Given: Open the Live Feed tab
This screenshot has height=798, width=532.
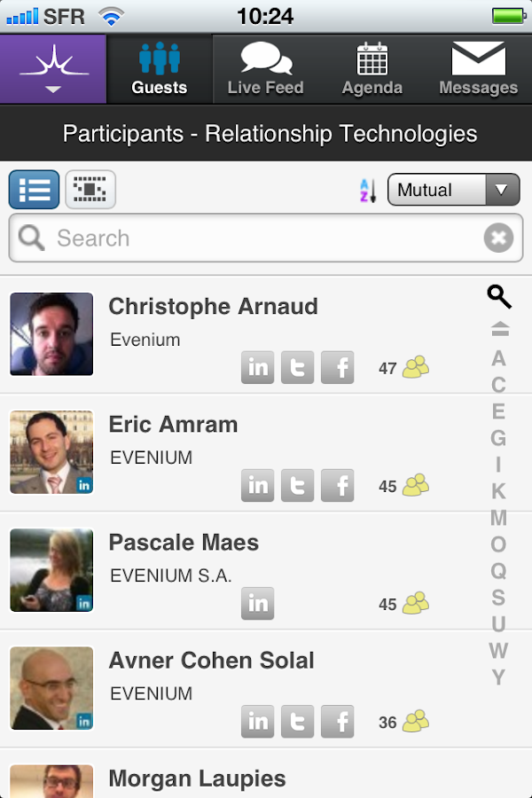Looking at the screenshot, I should (265, 68).
